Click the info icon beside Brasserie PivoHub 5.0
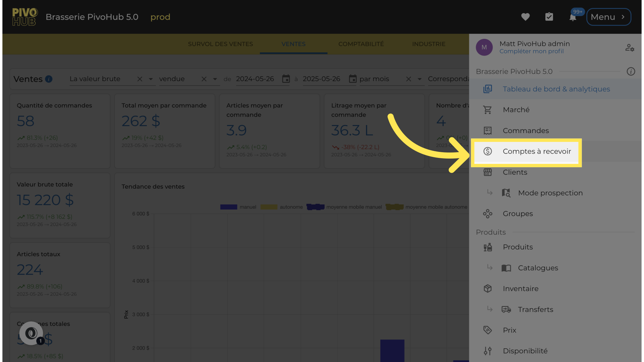This screenshot has height=362, width=644. coord(631,71)
